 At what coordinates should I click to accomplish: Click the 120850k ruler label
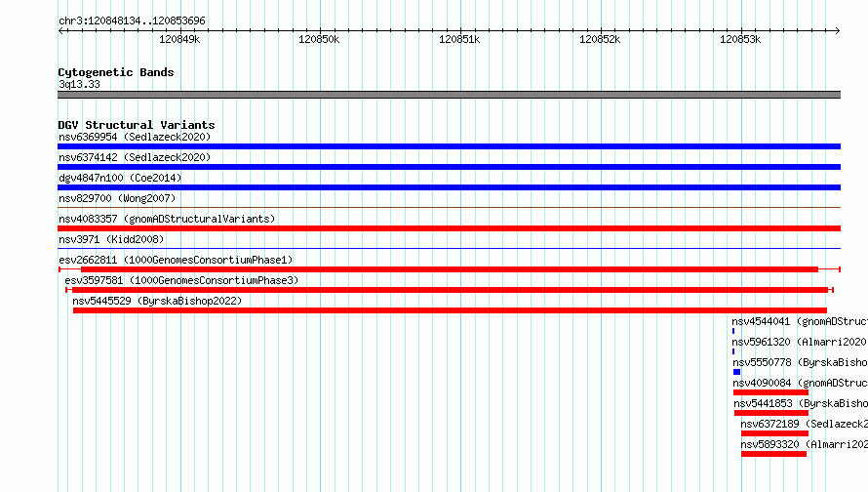(x=319, y=39)
